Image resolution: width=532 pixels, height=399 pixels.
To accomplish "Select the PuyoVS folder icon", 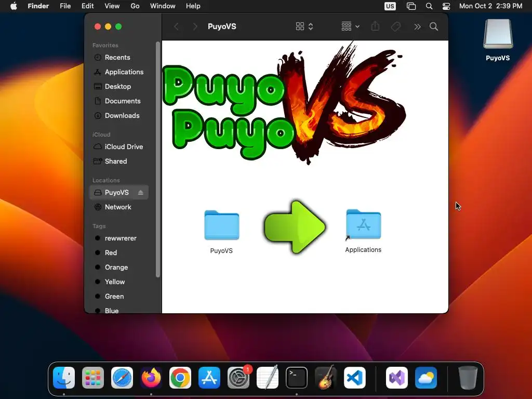I will coord(221,225).
